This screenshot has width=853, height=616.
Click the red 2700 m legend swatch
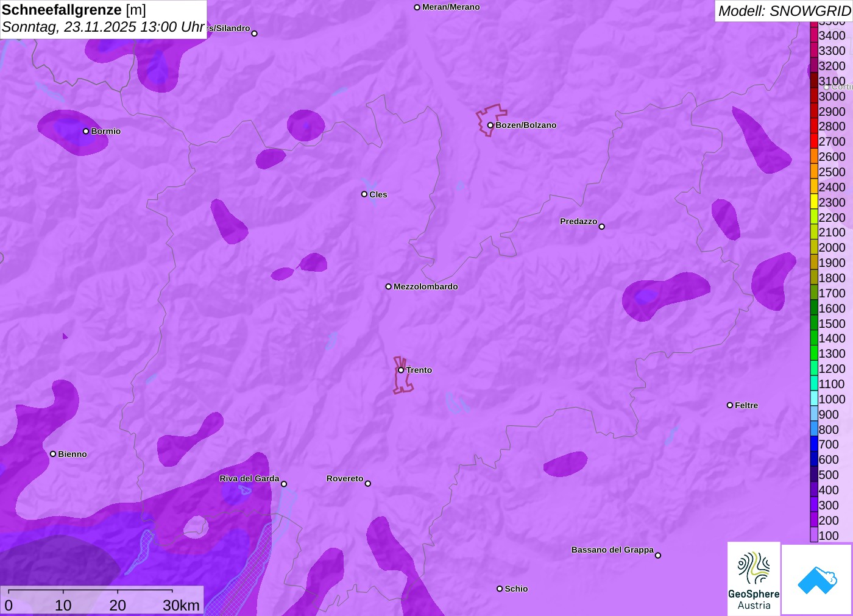tap(814, 141)
